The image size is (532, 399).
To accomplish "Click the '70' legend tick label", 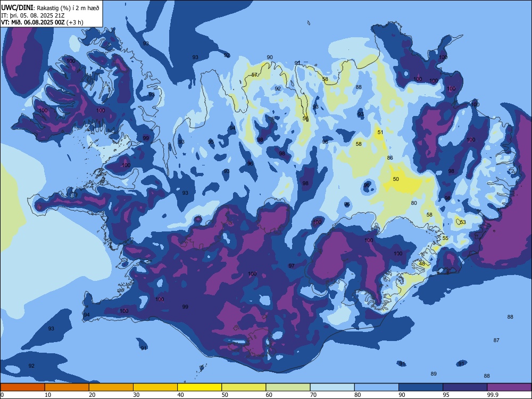I will (313, 395).
